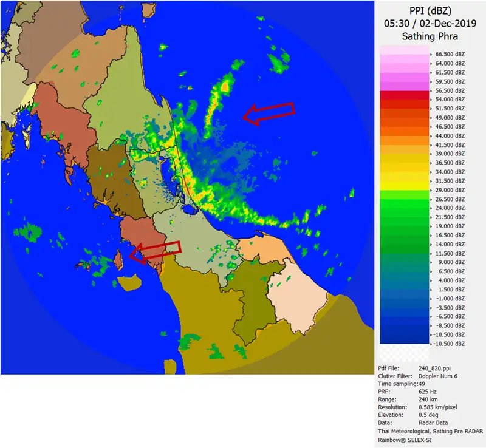The height and width of the screenshot is (448, 486).
Task: Click the 'Radar Data' value
Action: 433,423
